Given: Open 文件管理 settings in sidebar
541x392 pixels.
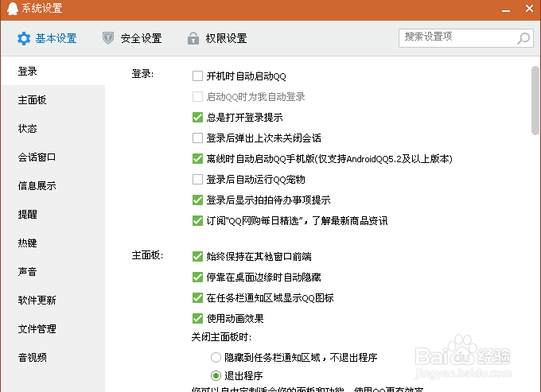Looking at the screenshot, I should click(x=53, y=329).
